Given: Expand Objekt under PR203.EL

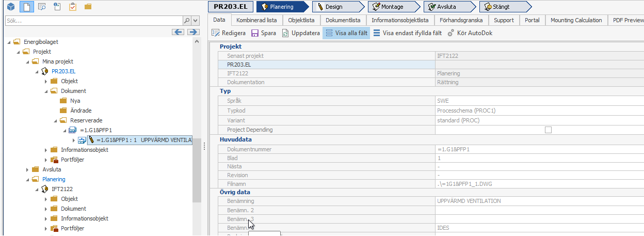Looking at the screenshot, I should [46, 81].
